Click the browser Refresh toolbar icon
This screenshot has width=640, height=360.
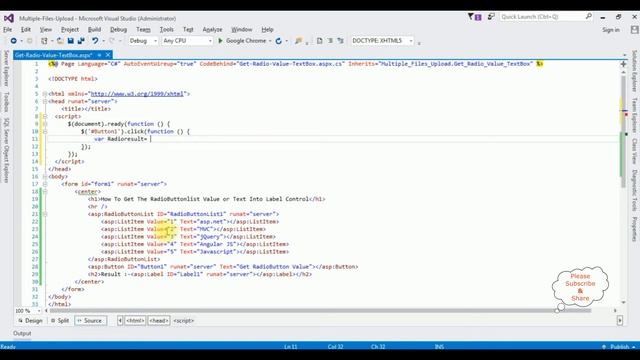[278, 41]
